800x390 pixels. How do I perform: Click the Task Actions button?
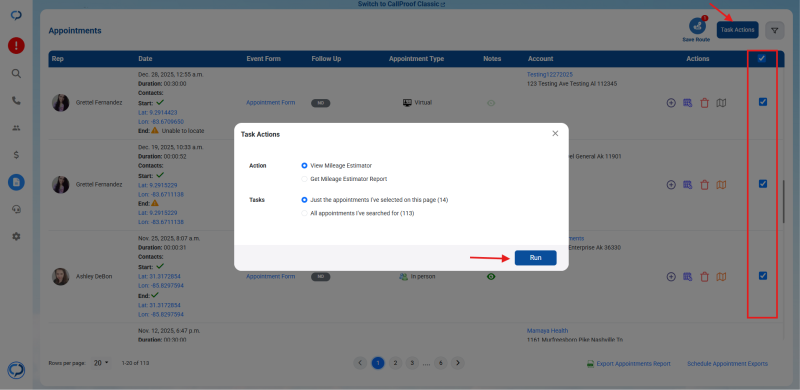pyautogui.click(x=737, y=30)
